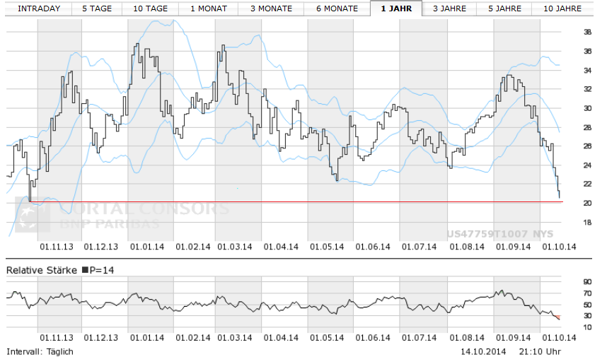
Task: Click the 01.11.13 label under price chart
Action: [x=57, y=247]
